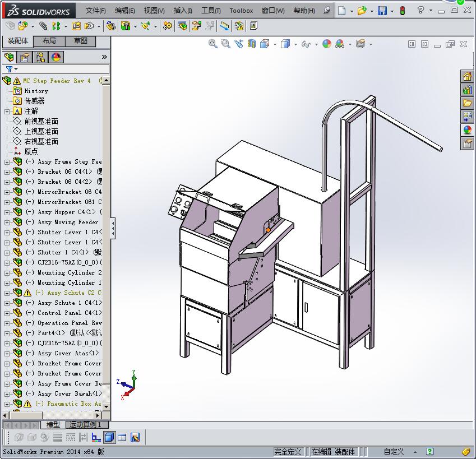Click the Mate paperclip icon
This screenshot has height=459, width=476.
click(x=43, y=26)
